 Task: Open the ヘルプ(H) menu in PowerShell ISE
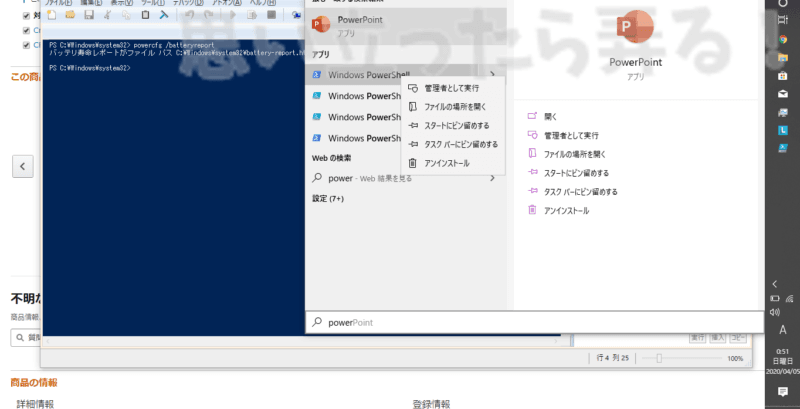tap(262, 3)
